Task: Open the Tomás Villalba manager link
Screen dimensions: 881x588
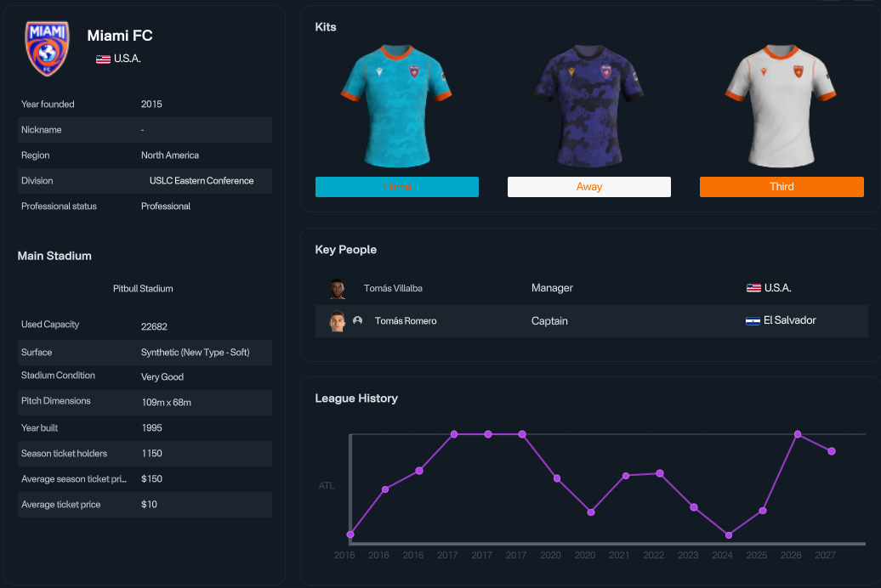Action: [393, 288]
